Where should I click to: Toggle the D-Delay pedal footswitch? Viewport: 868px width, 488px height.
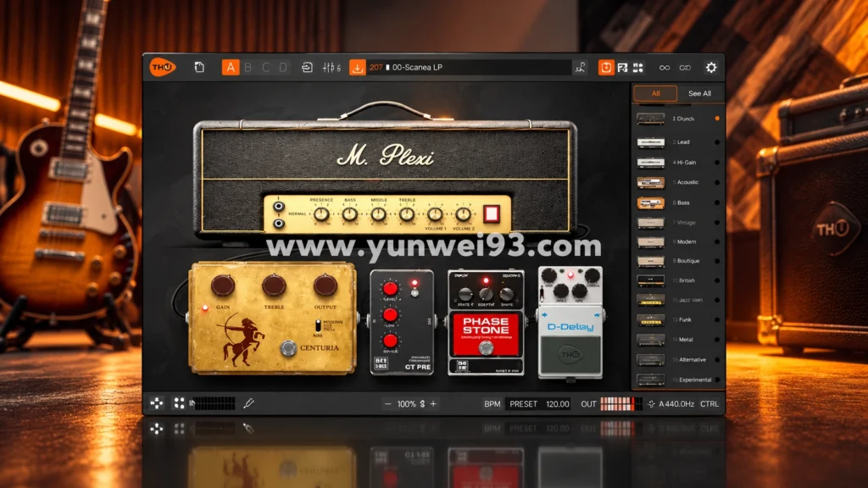coord(570,353)
